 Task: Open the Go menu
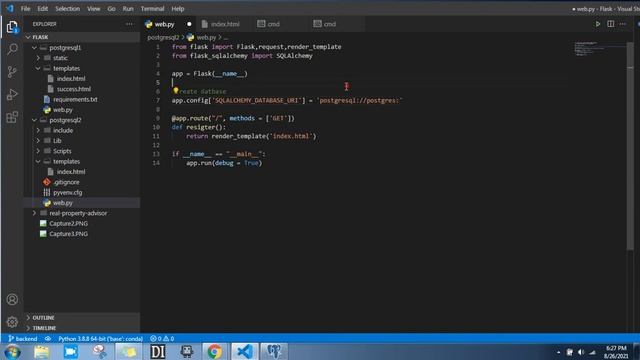pos(111,9)
